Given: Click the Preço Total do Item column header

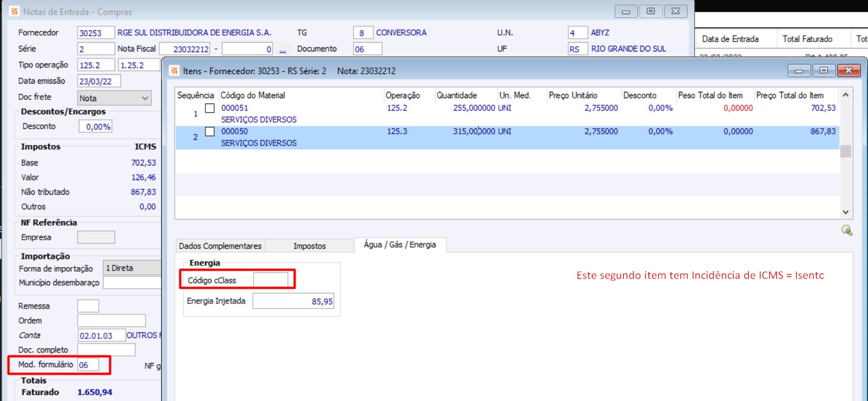Looking at the screenshot, I should pos(790,95).
